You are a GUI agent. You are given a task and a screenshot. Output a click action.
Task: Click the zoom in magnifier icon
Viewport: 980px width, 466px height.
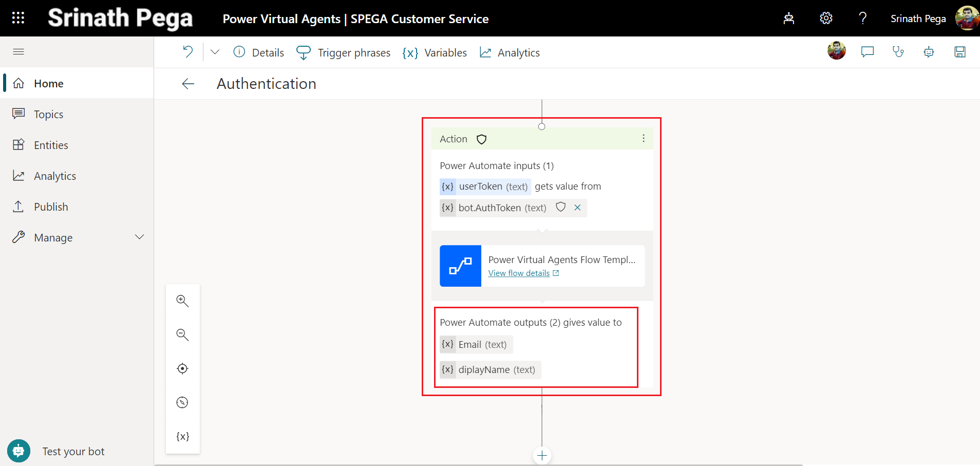point(182,301)
